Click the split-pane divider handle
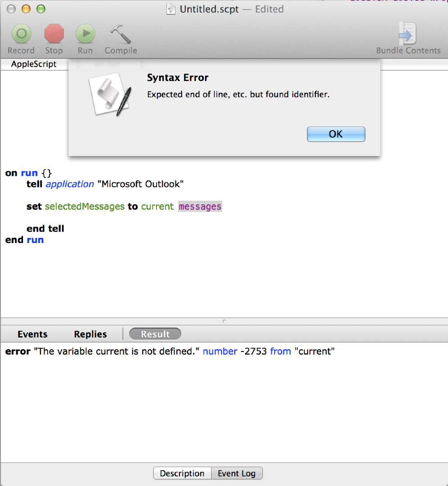Viewport: 448px width, 486px height. coord(224,321)
